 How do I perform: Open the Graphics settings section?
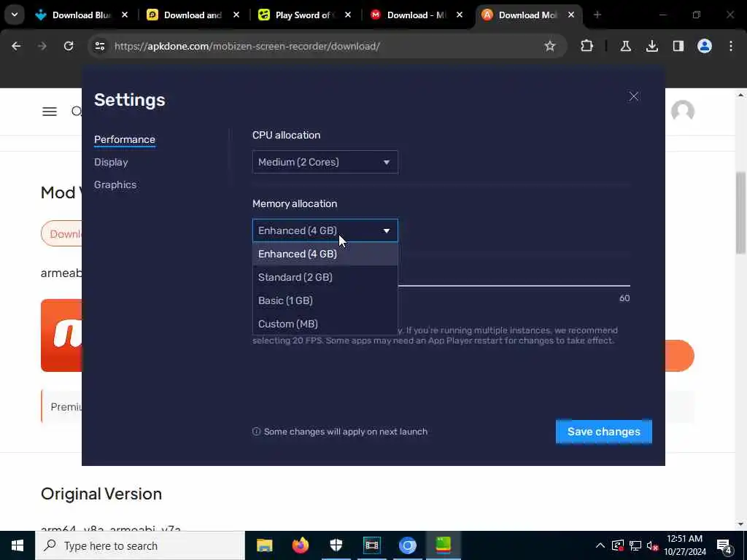(115, 184)
